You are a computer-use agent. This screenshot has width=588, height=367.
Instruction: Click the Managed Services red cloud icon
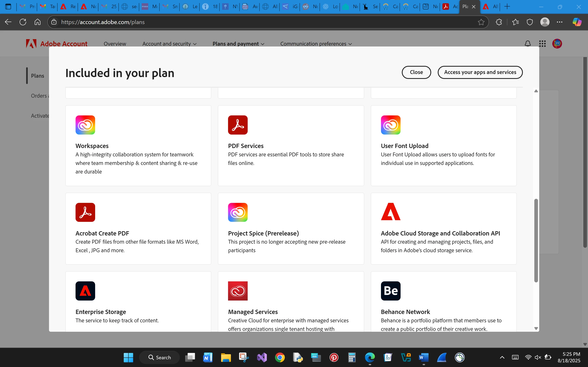click(238, 291)
